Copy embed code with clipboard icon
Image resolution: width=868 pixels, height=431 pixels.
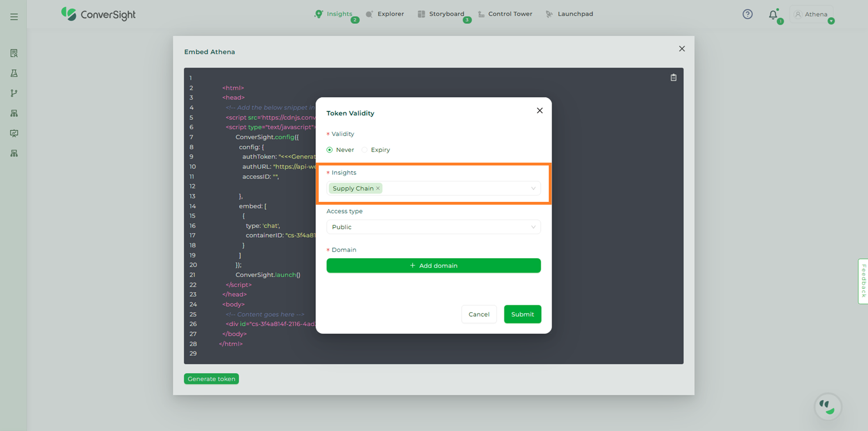pos(674,78)
